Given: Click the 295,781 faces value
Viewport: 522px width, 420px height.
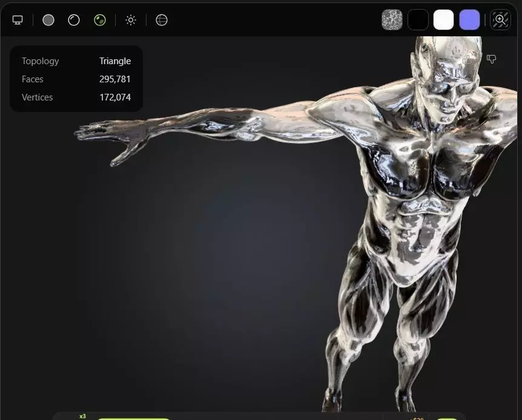Looking at the screenshot, I should click(115, 79).
